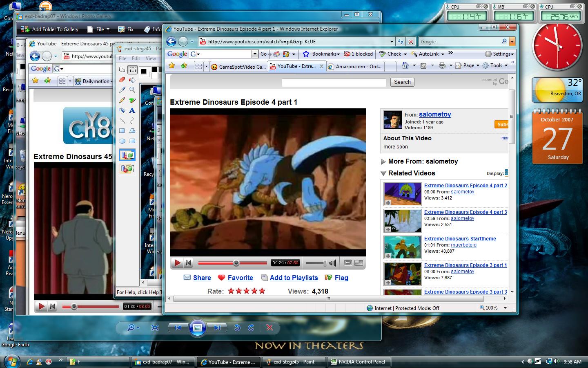
Task: Click the YouTube search text field
Action: 334,83
